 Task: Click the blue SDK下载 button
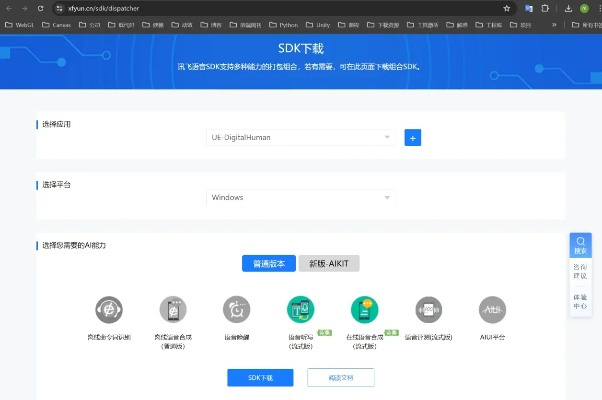tap(261, 377)
